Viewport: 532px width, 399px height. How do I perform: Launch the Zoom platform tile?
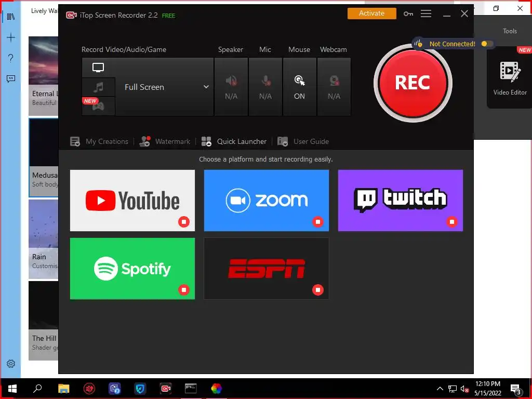[267, 201]
